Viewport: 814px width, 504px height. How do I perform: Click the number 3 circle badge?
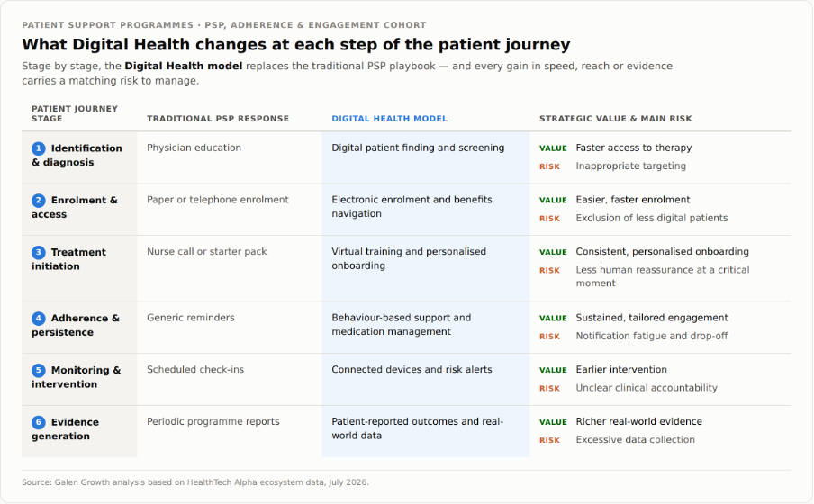coord(39,252)
